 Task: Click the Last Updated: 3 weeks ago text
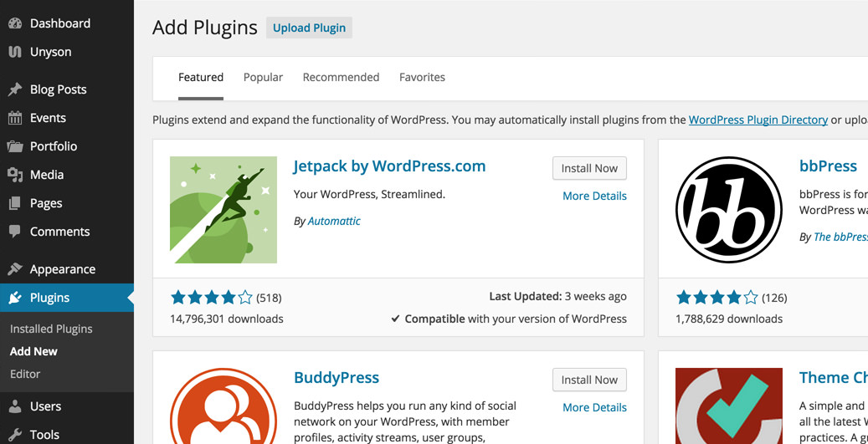coord(558,296)
